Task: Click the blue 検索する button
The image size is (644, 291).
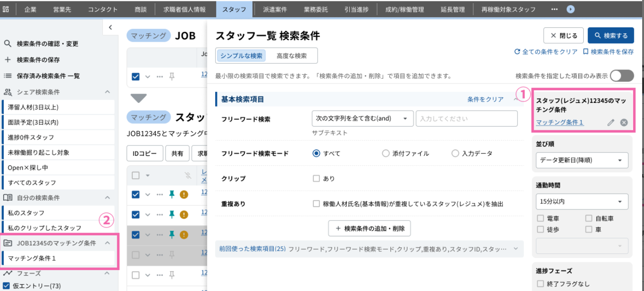Action: pos(611,36)
